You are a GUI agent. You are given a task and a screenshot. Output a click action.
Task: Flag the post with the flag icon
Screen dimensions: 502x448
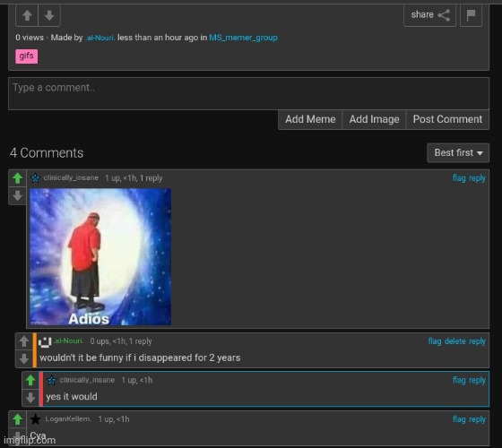pos(471,15)
